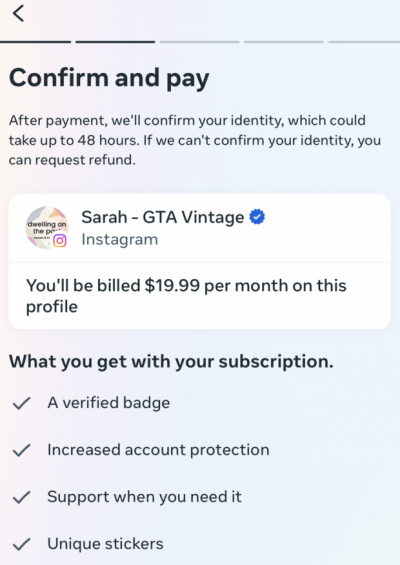The image size is (400, 565).
Task: Click the Instagram logo on profile picture
Action: pyautogui.click(x=60, y=241)
